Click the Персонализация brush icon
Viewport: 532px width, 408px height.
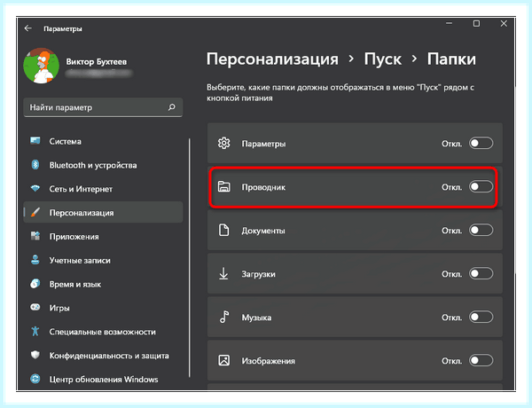[x=35, y=212]
